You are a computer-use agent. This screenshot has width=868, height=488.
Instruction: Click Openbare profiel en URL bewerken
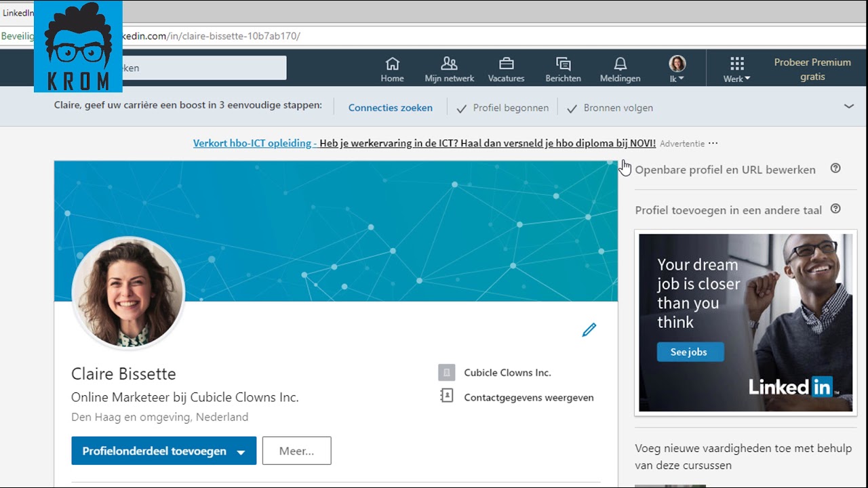tap(725, 169)
